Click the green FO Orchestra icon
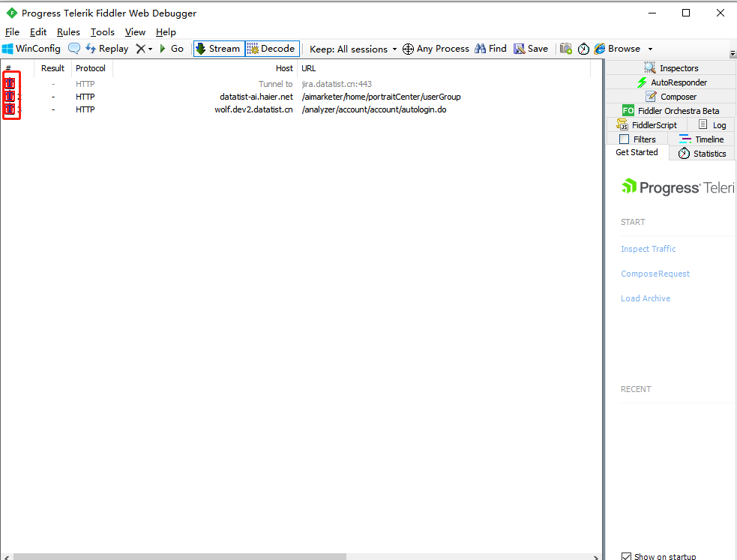Screen dimensions: 737x560 pos(628,110)
